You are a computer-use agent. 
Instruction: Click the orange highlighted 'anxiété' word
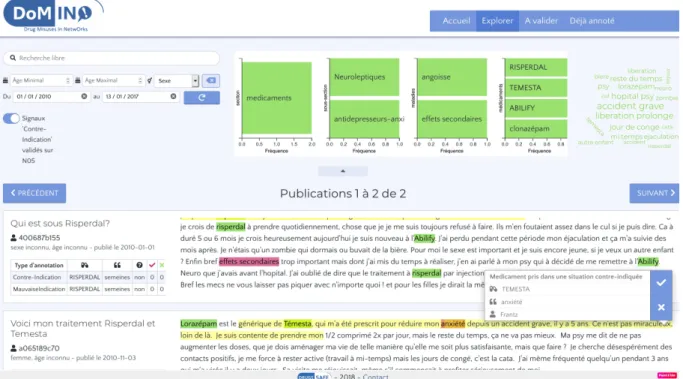(453, 324)
